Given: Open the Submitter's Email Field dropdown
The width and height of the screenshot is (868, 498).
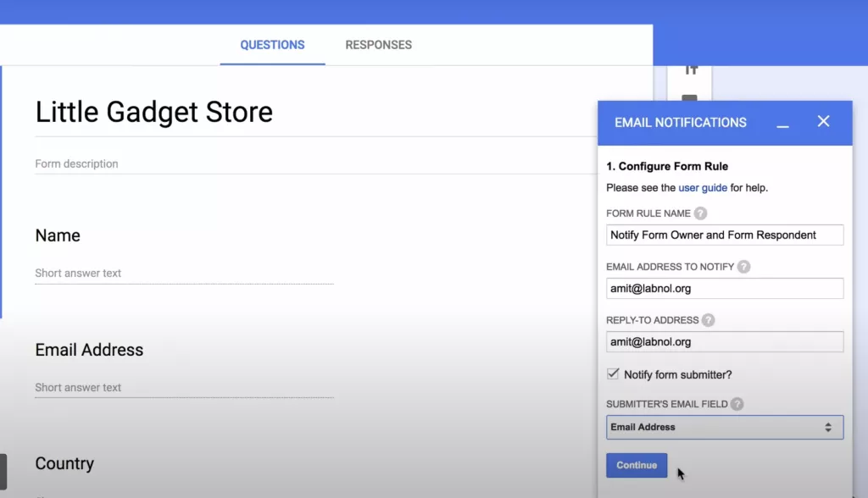Looking at the screenshot, I should [724, 427].
